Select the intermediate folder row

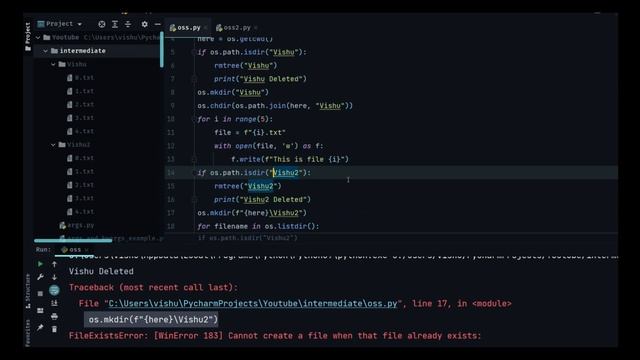[98, 51]
